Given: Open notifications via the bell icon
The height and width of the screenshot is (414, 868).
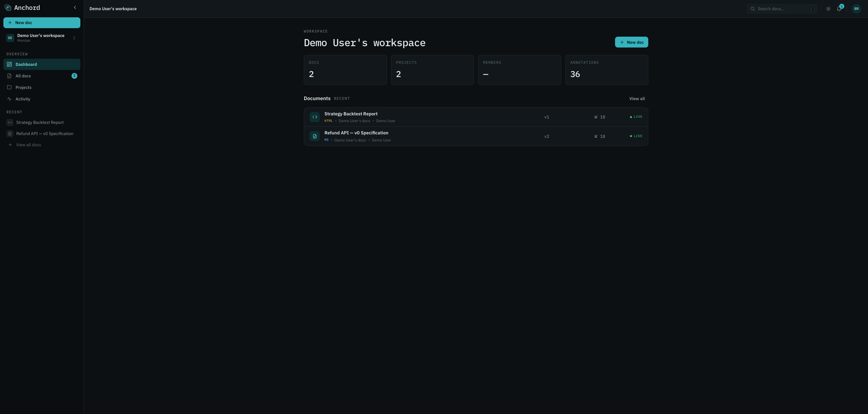Looking at the screenshot, I should point(839,9).
